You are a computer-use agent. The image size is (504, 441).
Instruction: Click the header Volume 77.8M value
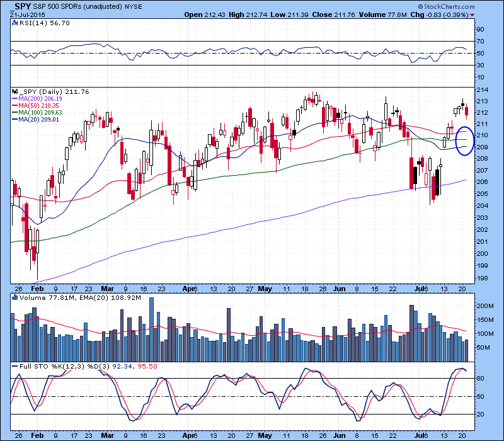(383, 14)
